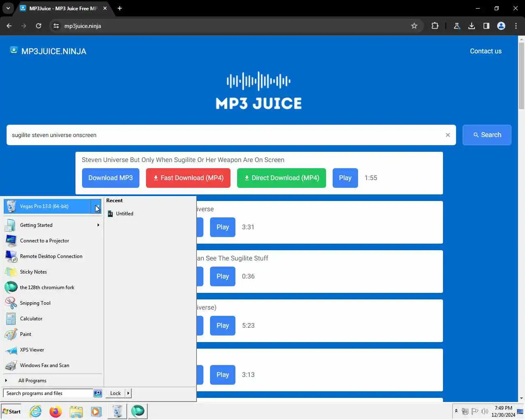This screenshot has width=525, height=420.
Task: Open File Explorer folder on taskbar
Action: [x=76, y=411]
